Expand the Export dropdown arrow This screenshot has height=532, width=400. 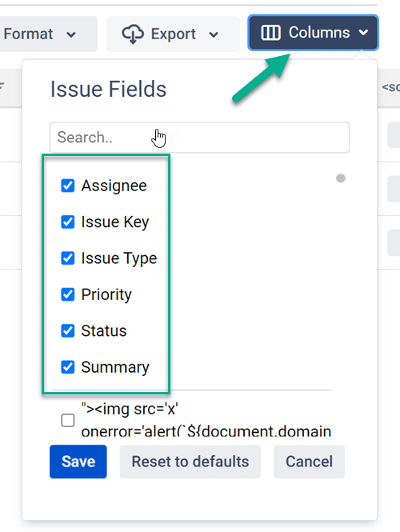pos(214,34)
